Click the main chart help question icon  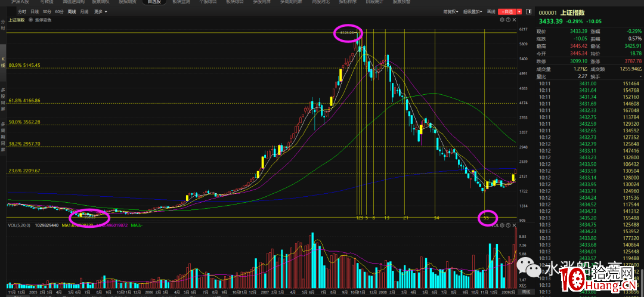(x=508, y=20)
